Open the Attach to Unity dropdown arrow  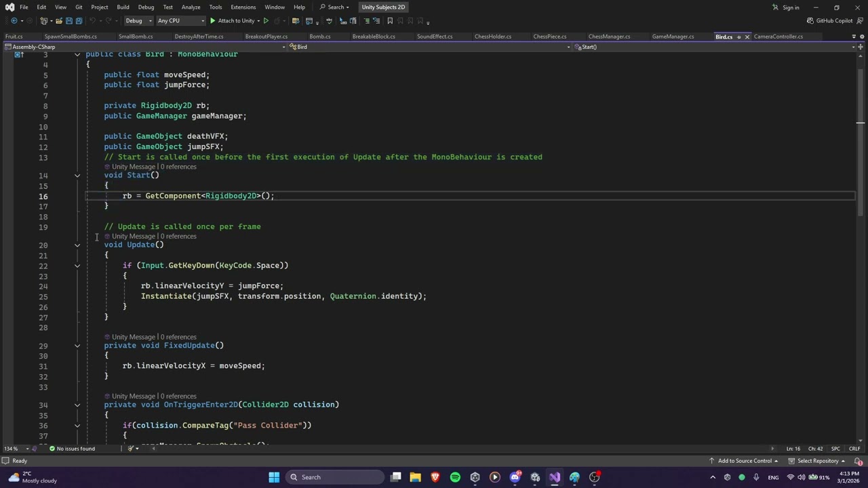(258, 20)
